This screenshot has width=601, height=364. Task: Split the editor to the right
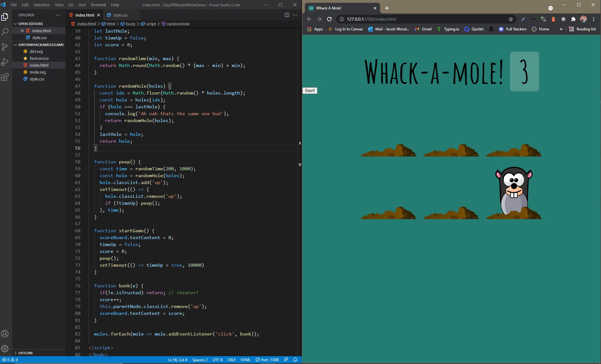(x=287, y=15)
